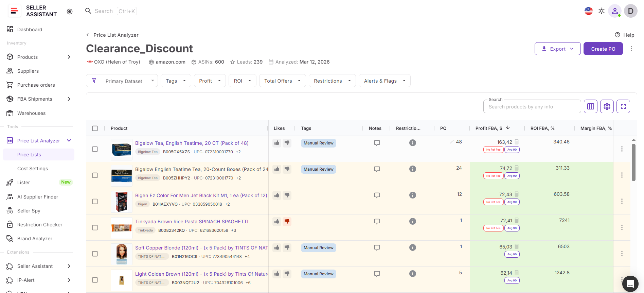Toggle fullscreen table view icon
The image size is (644, 293).
pos(623,106)
